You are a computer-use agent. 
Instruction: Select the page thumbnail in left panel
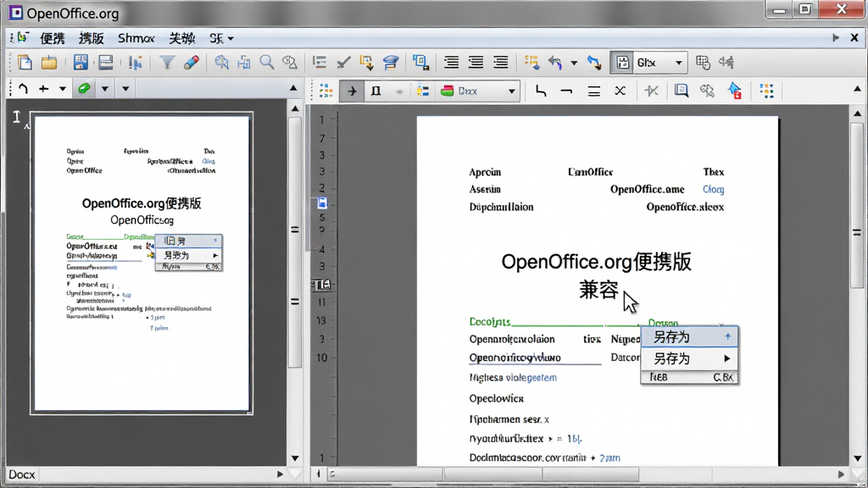pyautogui.click(x=142, y=263)
